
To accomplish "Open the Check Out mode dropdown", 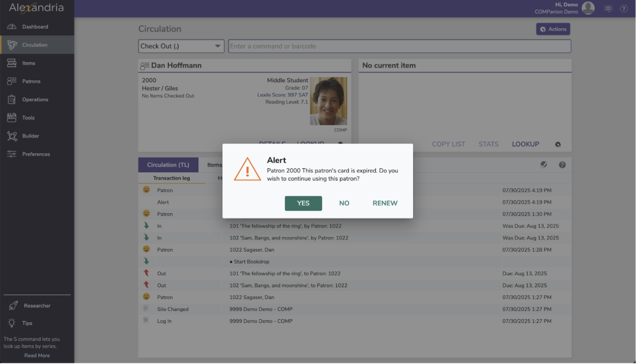I will tap(181, 46).
